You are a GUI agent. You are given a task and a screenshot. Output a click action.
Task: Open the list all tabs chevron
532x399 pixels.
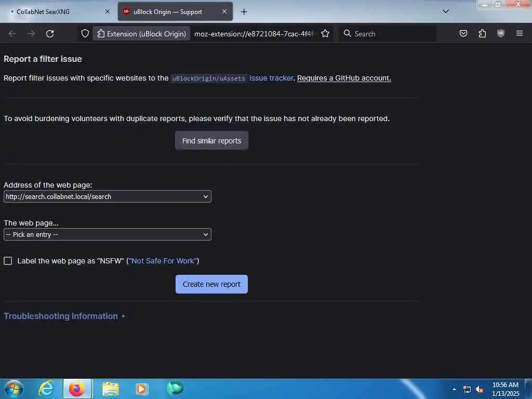pyautogui.click(x=446, y=11)
